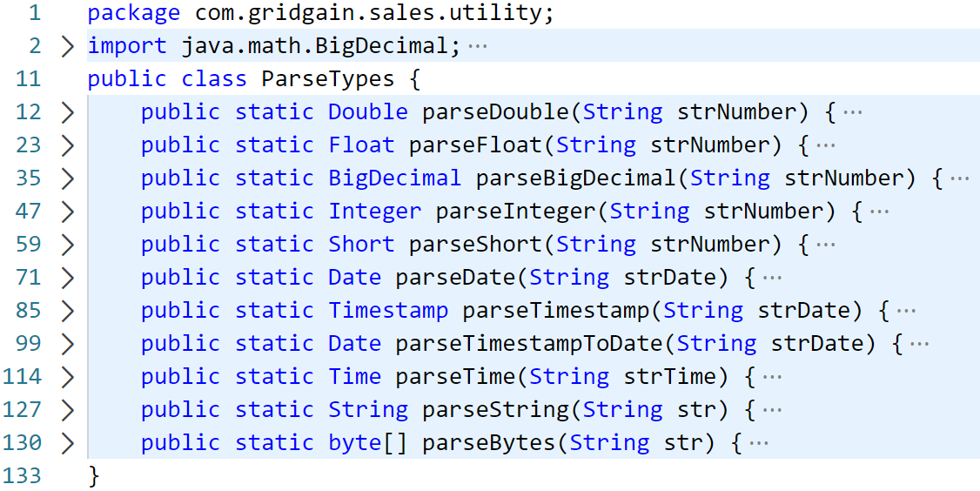The image size is (980, 491).
Task: Place cursor on ParseTypes class name
Action: point(328,79)
